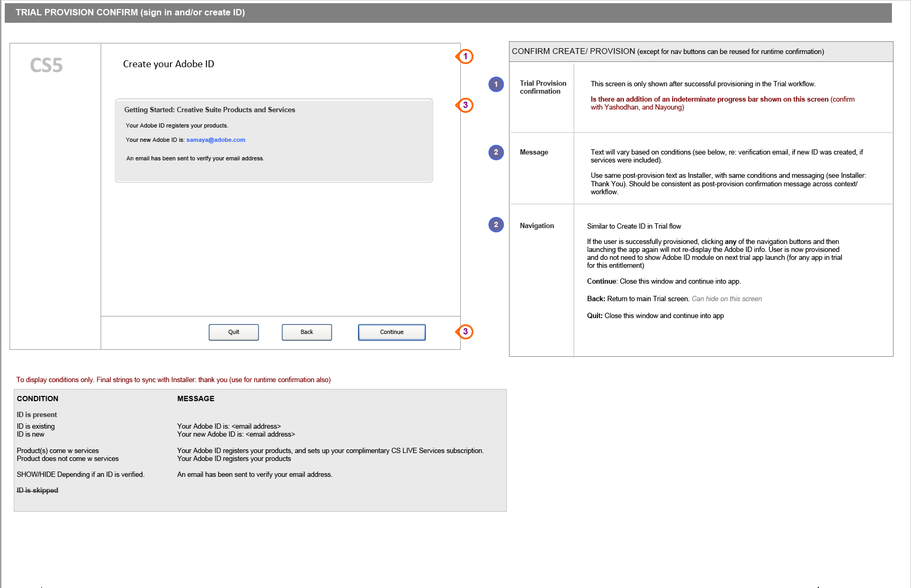
Task: Select the 'Create your Adobe ID' heading
Action: click(x=168, y=64)
